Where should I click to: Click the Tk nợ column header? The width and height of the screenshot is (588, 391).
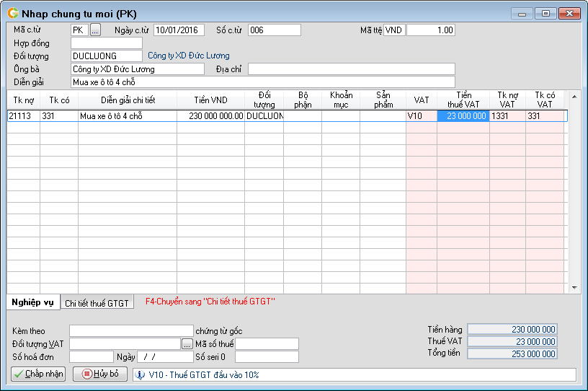pos(24,100)
